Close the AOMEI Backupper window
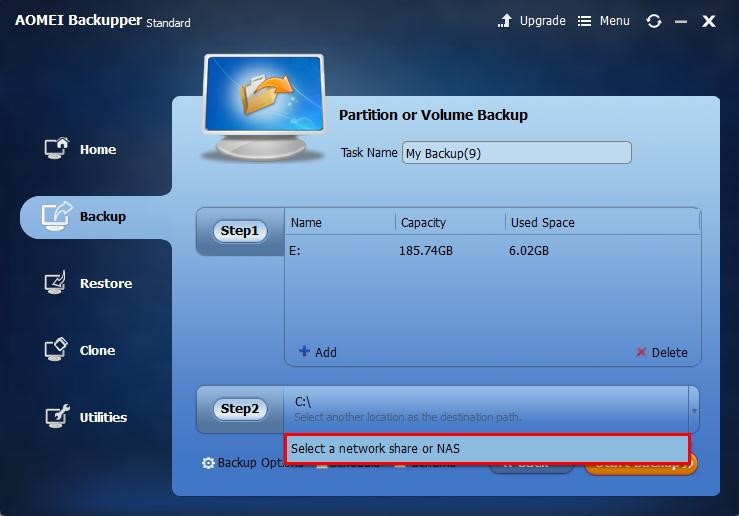This screenshot has width=739, height=516. tap(709, 21)
